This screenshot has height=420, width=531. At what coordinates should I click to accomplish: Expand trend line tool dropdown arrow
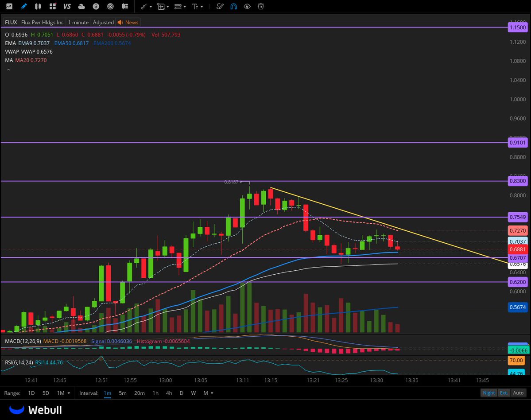pyautogui.click(x=151, y=7)
